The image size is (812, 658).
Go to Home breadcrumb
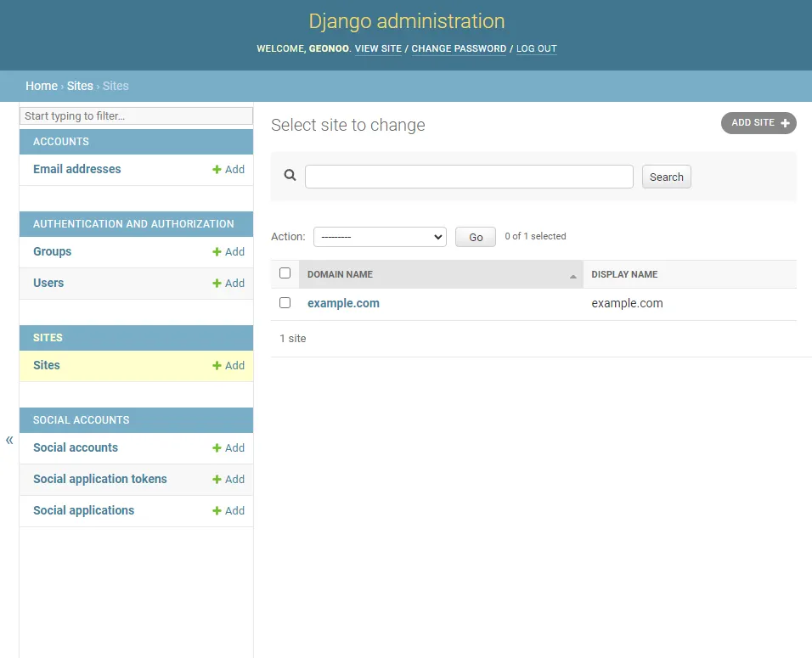click(x=42, y=86)
